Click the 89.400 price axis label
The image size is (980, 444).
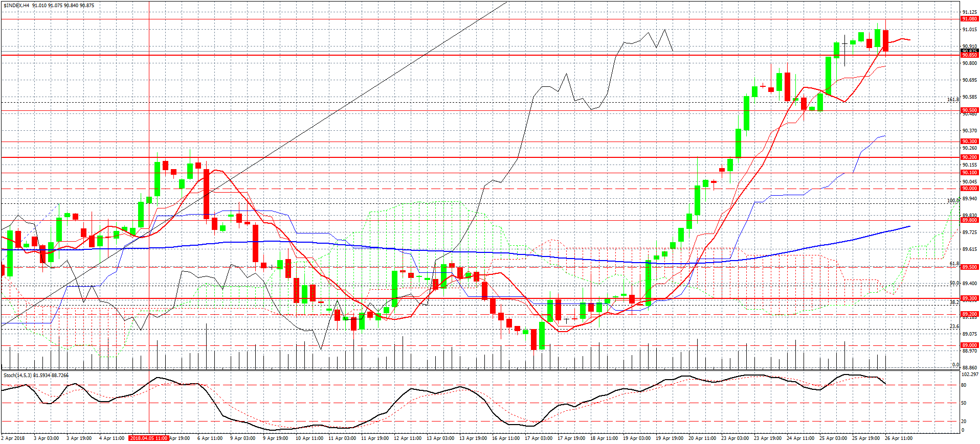[x=970, y=283]
